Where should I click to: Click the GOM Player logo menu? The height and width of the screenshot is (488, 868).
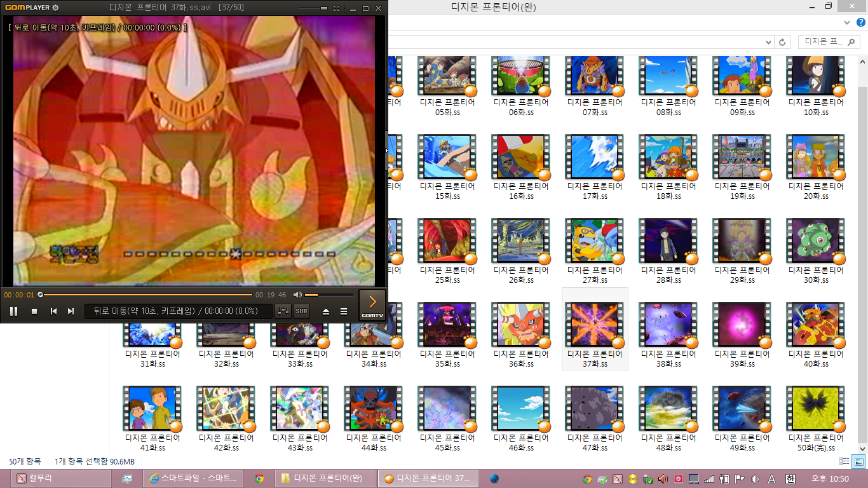[x=26, y=8]
